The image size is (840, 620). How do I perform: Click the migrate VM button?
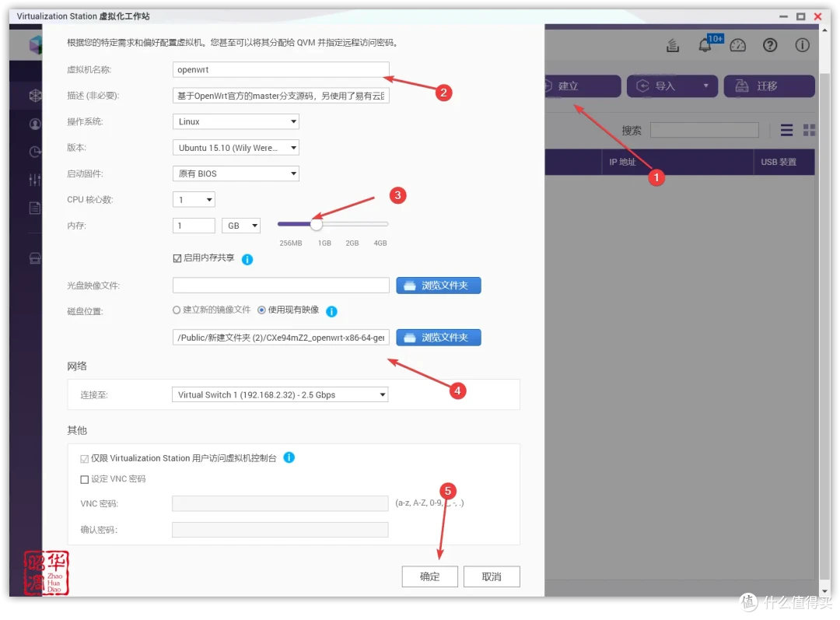pyautogui.click(x=769, y=86)
